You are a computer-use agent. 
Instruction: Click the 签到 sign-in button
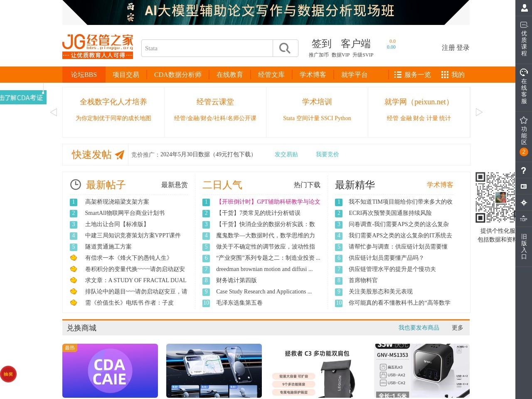coord(320,44)
